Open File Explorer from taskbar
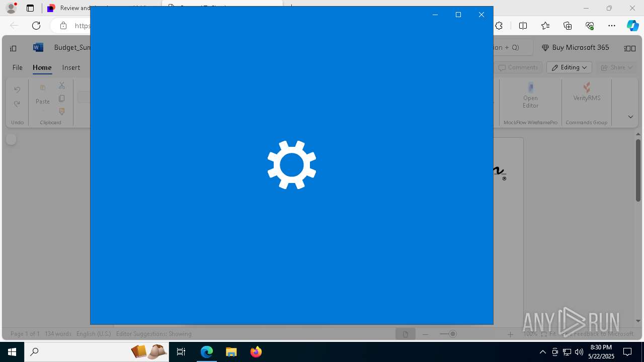The width and height of the screenshot is (644, 362). point(231,352)
